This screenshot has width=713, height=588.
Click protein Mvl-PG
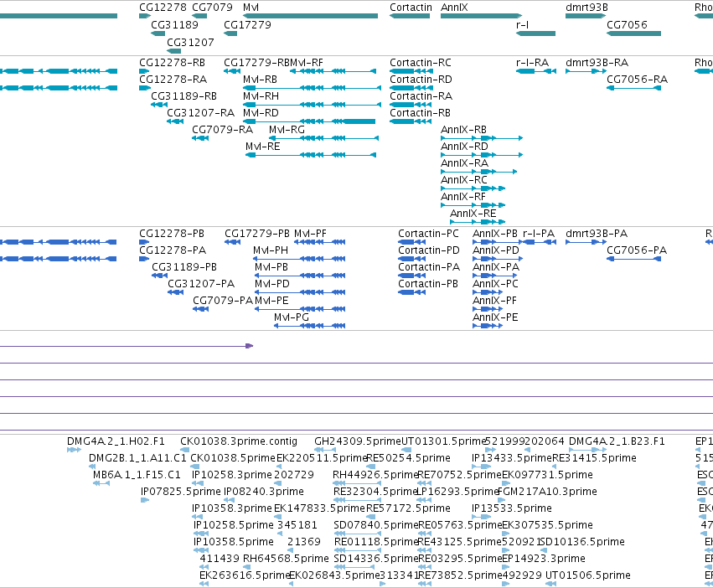click(x=309, y=326)
